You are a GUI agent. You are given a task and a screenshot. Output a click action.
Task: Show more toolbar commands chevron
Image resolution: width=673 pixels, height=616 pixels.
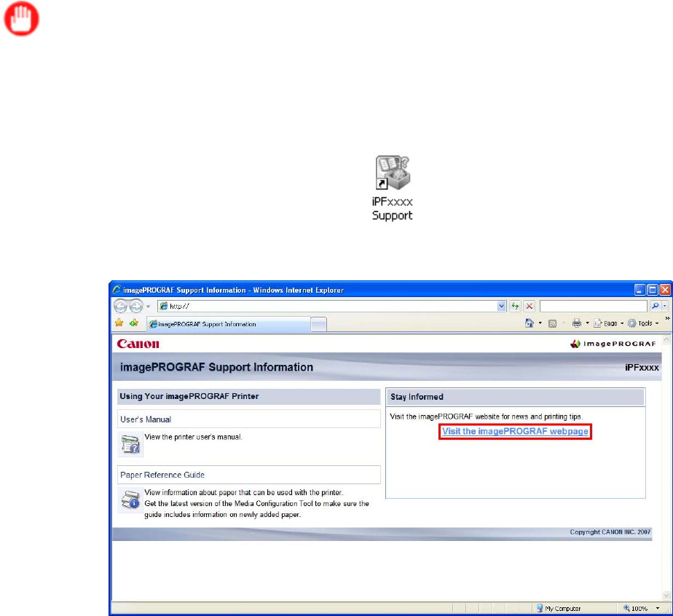coord(667,318)
